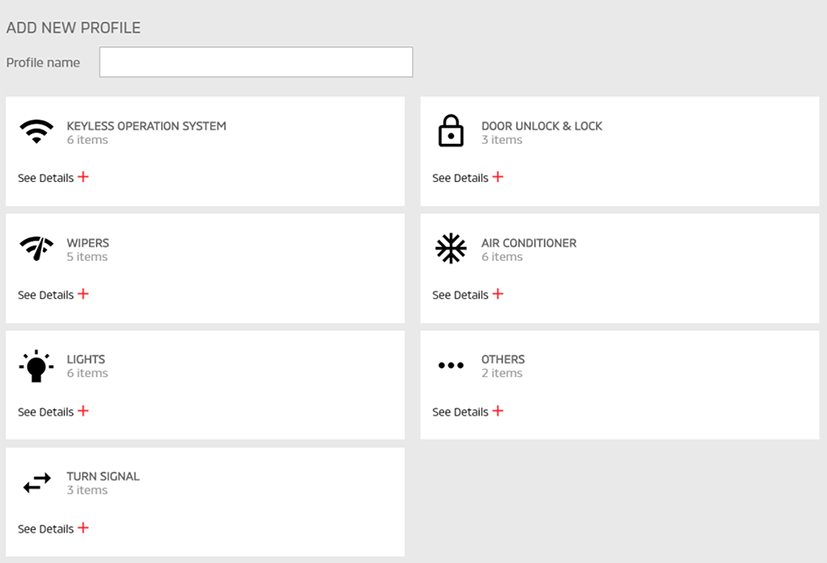The width and height of the screenshot is (827, 563).
Task: Click the Air Conditioner card heading
Action: (x=528, y=243)
